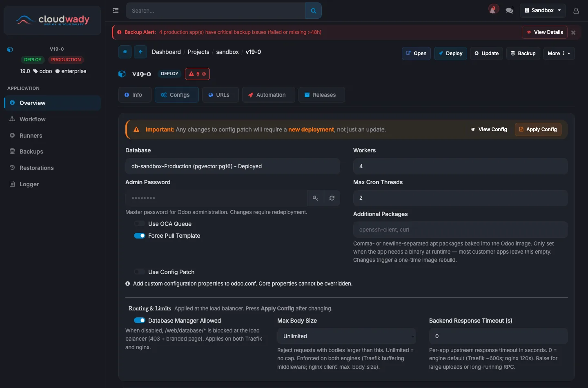Click the red warning badge showing 5
The width and height of the screenshot is (588, 388).
197,74
